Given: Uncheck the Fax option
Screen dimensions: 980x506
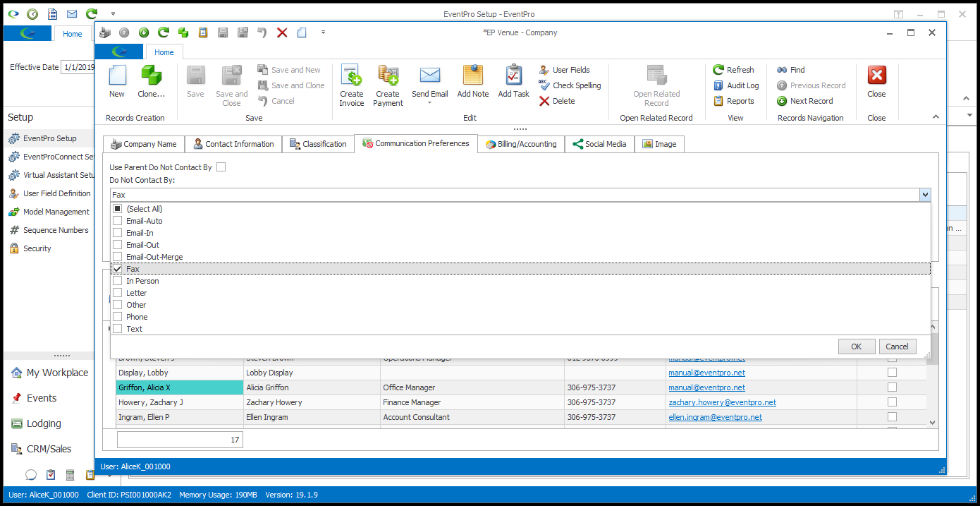Looking at the screenshot, I should (118, 269).
